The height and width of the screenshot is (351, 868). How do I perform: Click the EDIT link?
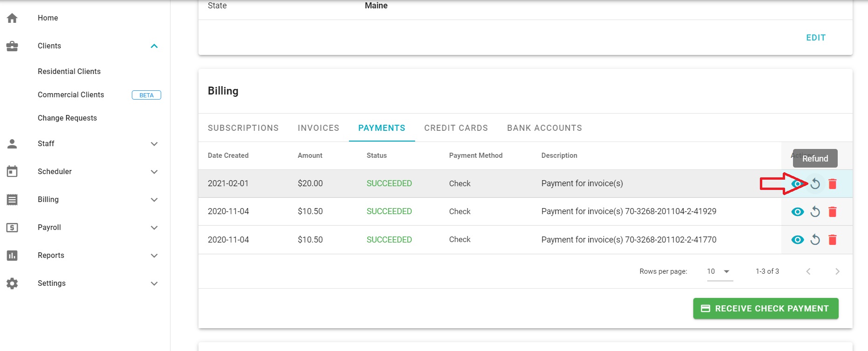[x=816, y=38]
